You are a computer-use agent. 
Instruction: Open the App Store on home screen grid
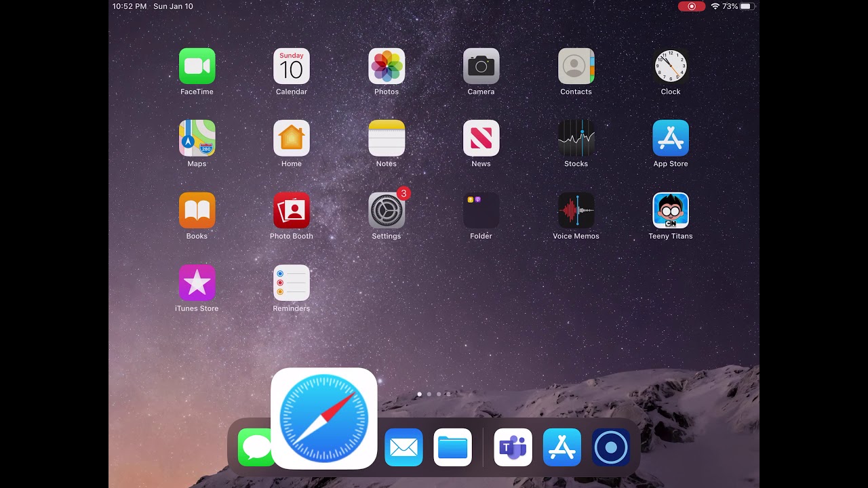point(671,138)
